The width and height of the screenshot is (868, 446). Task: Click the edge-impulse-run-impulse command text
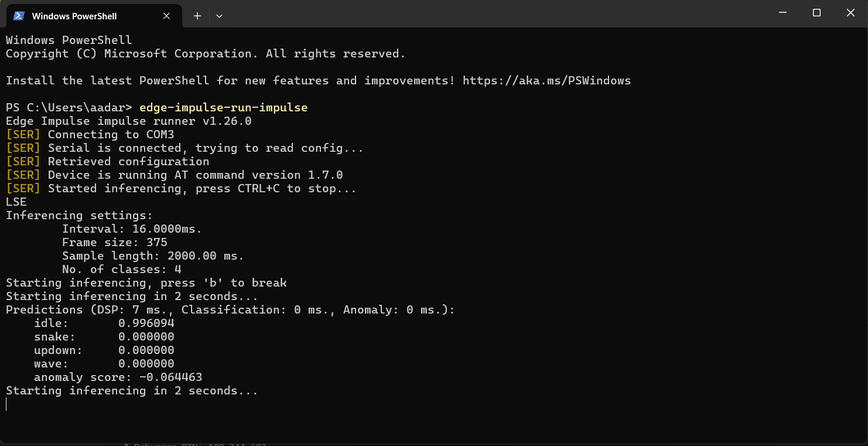[223, 107]
